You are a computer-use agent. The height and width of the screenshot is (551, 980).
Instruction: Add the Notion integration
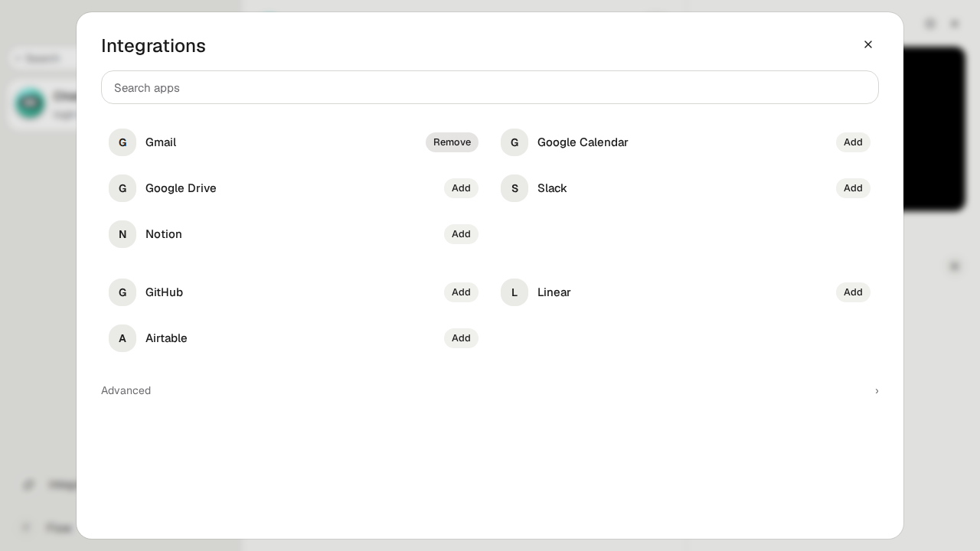pyautogui.click(x=461, y=234)
